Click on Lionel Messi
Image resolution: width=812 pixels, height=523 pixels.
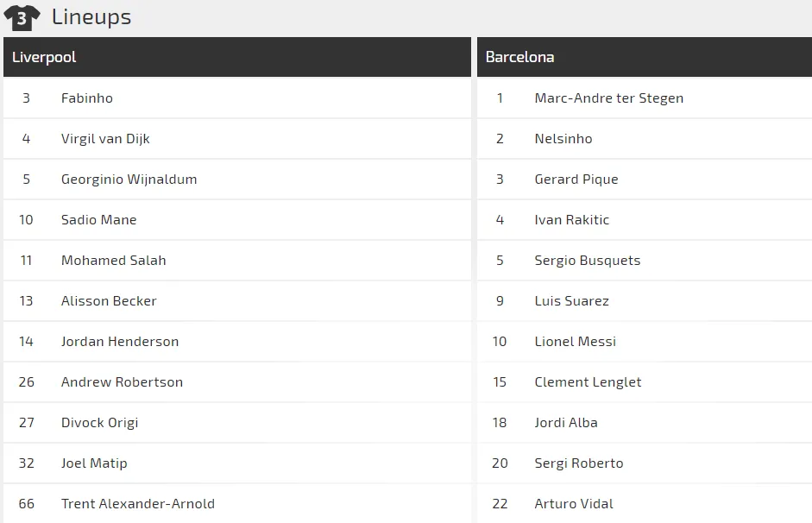point(575,342)
